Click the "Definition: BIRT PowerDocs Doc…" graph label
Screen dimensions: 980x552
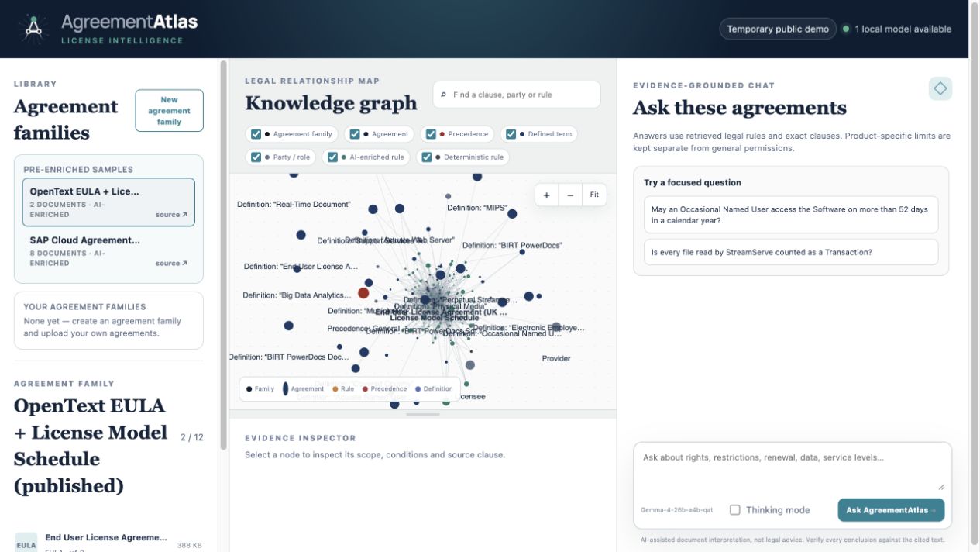pyautogui.click(x=290, y=357)
